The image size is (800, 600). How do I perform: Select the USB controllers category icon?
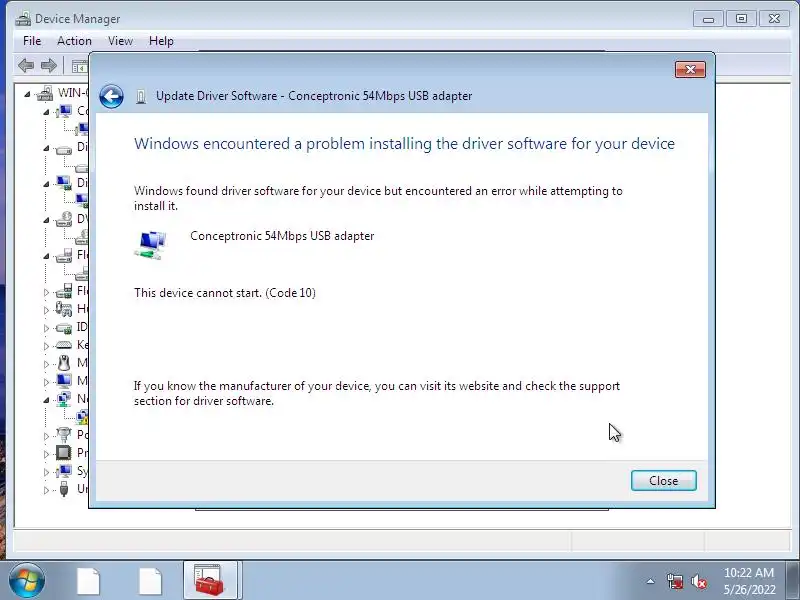pos(64,489)
